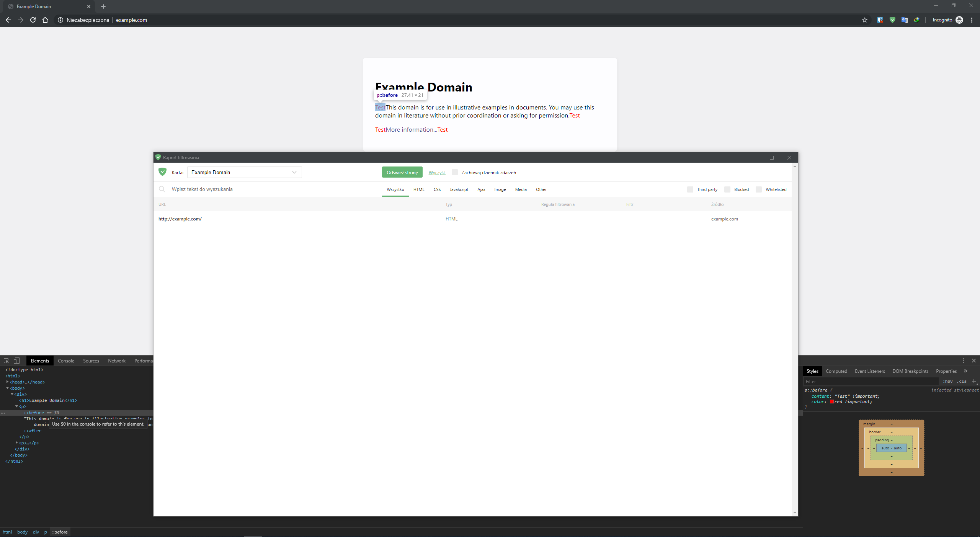The height and width of the screenshot is (537, 980).
Task: Bookmark the page with the star icon
Action: pos(865,20)
